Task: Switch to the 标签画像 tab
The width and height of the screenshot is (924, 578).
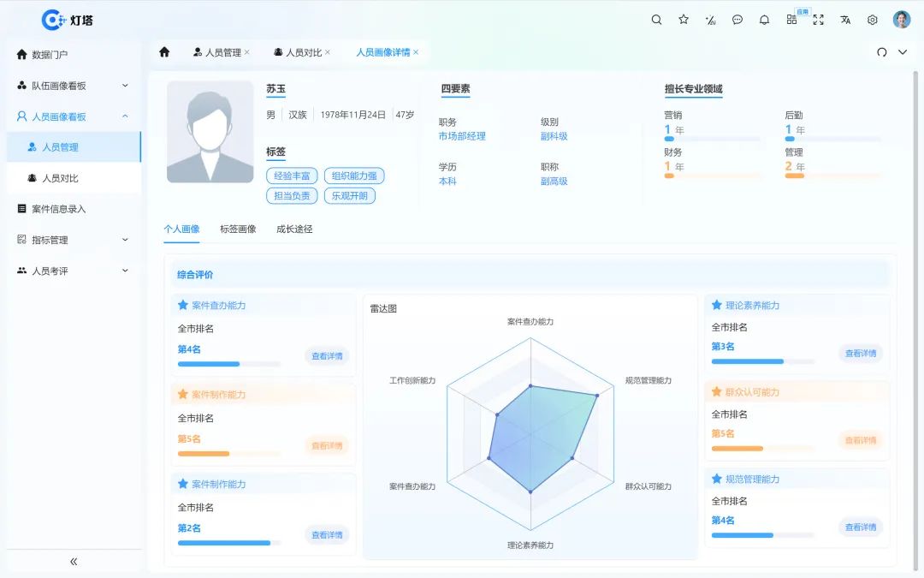Action: click(x=237, y=229)
